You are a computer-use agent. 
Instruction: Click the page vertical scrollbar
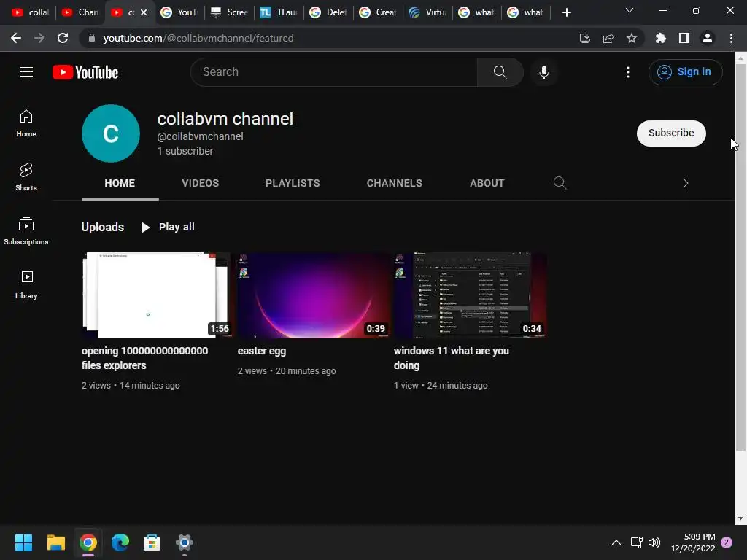click(740, 257)
